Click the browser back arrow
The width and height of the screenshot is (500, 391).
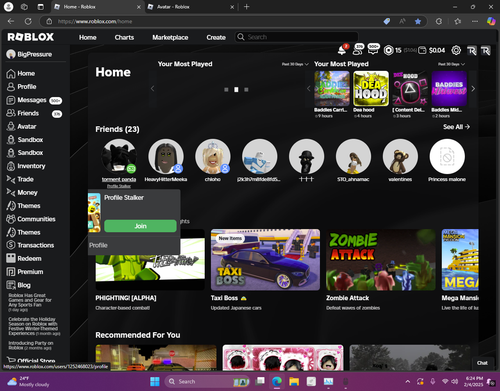(x=11, y=21)
